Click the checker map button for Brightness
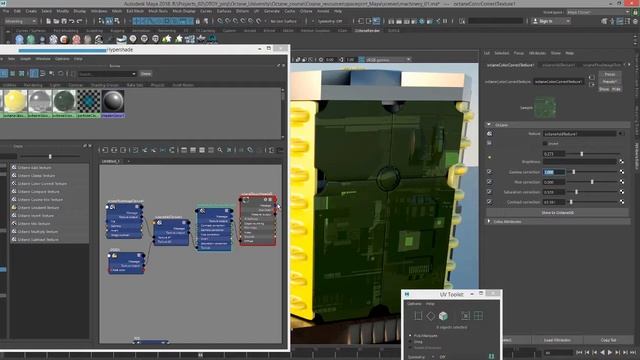This screenshot has height=360, width=640. pyautogui.click(x=621, y=162)
